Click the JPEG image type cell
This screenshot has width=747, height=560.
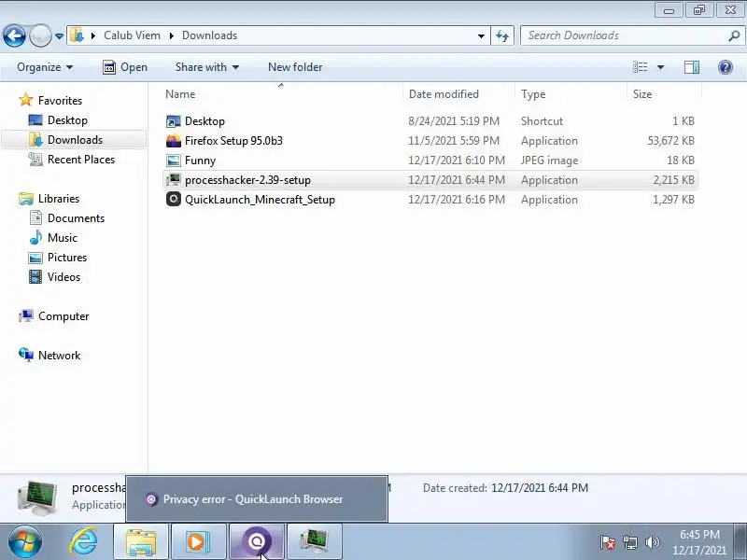coord(549,160)
